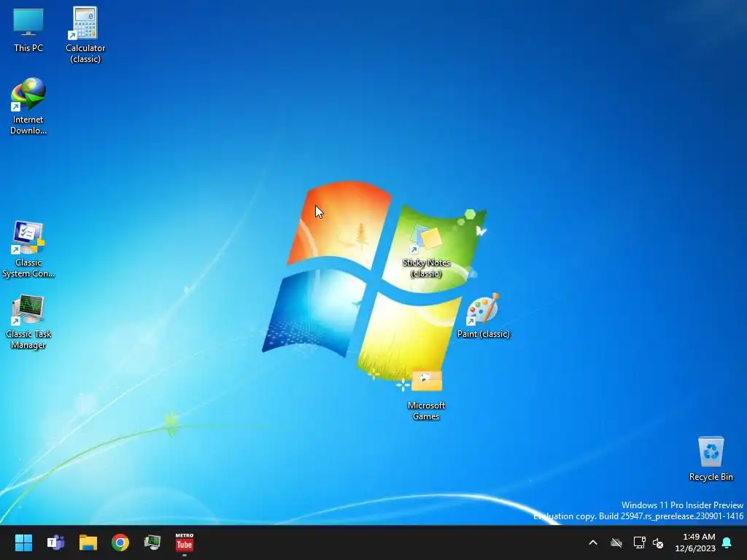Select the Classic Task Manager shortcut
The width and height of the screenshot is (747, 560).
click(28, 322)
